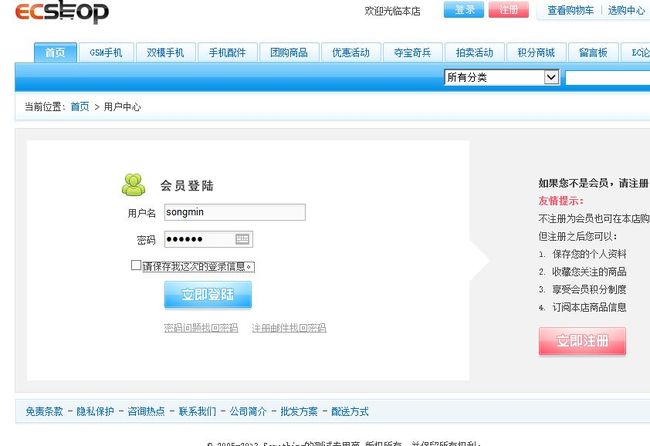This screenshot has height=446, width=650.
Task: Click the 保存您的个人资料 list item
Action: click(x=589, y=254)
